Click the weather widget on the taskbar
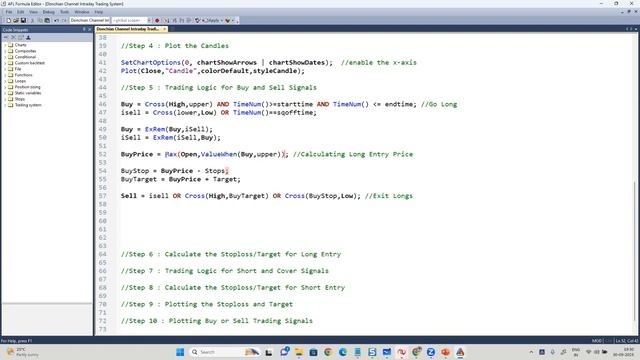 click(x=22, y=352)
